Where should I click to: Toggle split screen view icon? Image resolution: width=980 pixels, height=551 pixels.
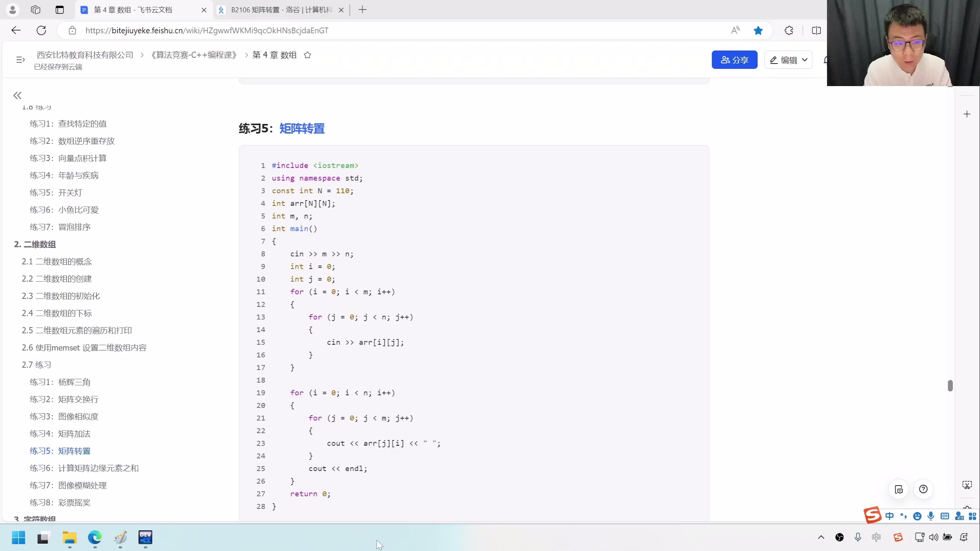pyautogui.click(x=816, y=31)
